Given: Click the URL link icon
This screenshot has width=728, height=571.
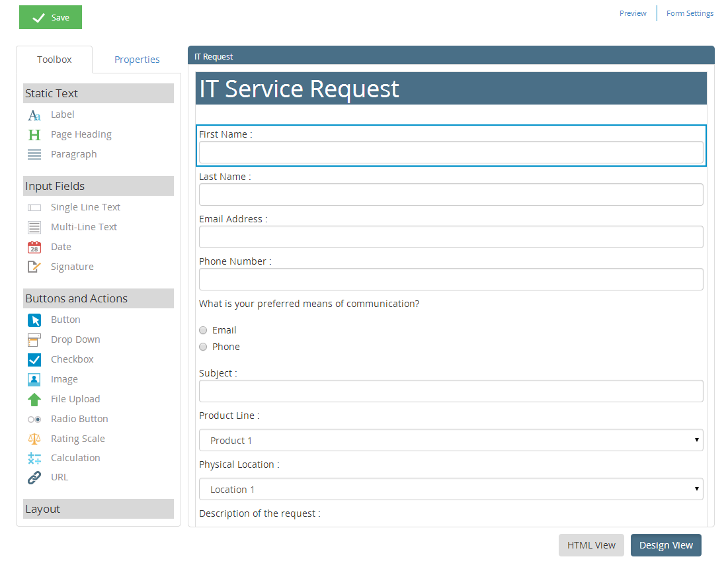Looking at the screenshot, I should pos(34,478).
